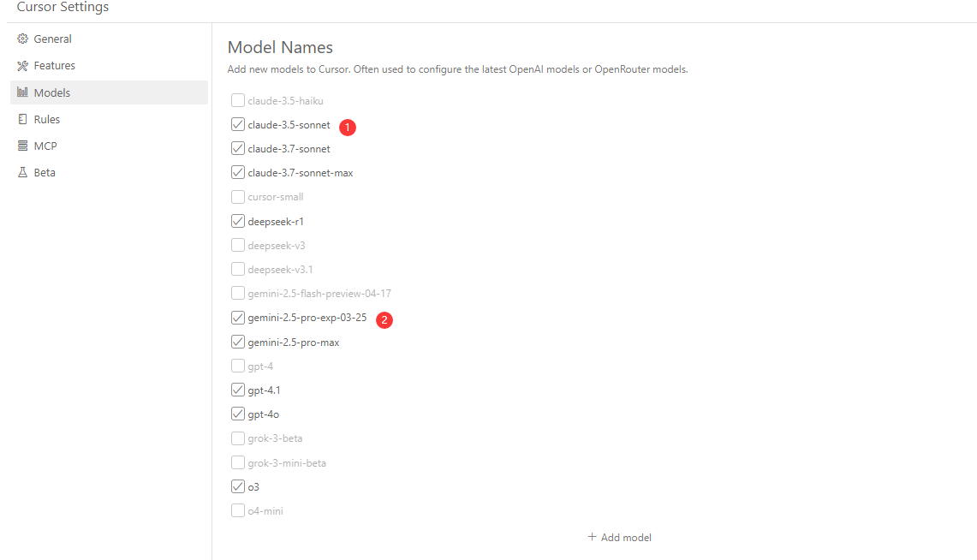Click the claude-3.7-sonnet label text
The image size is (977, 560).
point(289,148)
